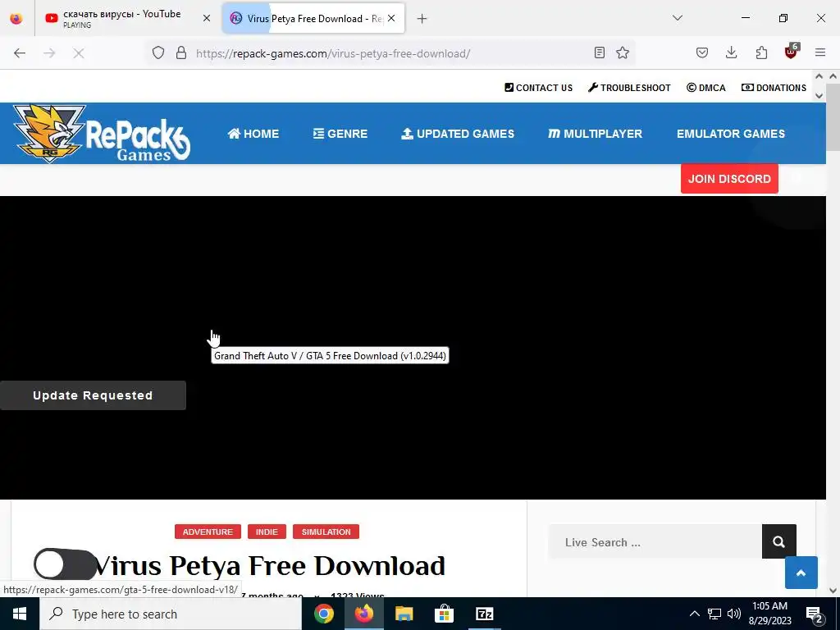Open File Explorer from the taskbar

[404, 614]
